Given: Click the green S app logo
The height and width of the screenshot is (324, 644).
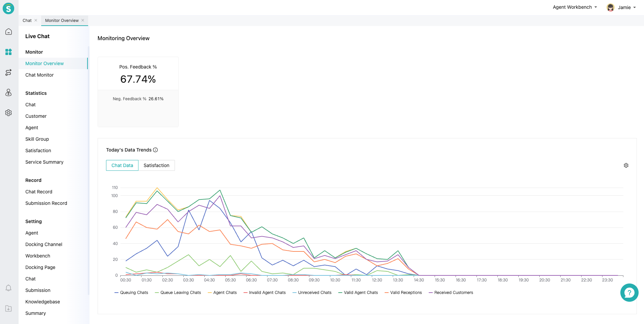Looking at the screenshot, I should click(x=8, y=8).
